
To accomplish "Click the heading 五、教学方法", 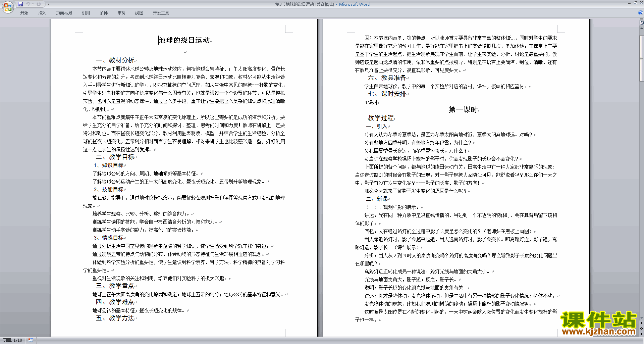I will [115, 318].
